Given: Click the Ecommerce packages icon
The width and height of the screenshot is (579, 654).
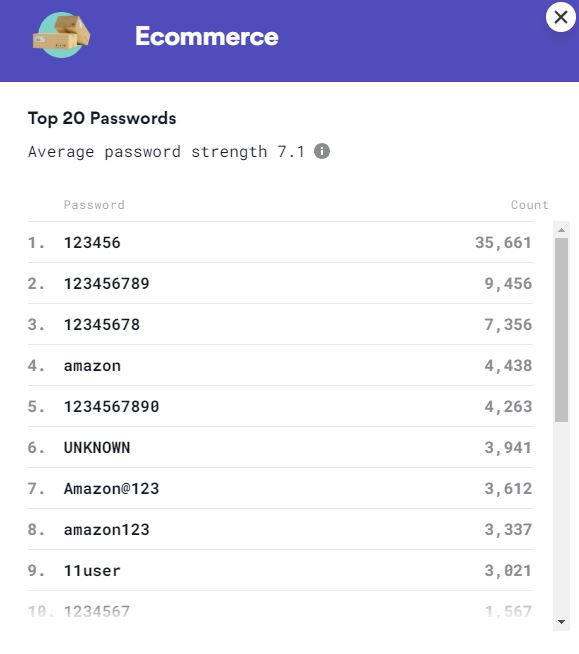Looking at the screenshot, I should coord(61,35).
